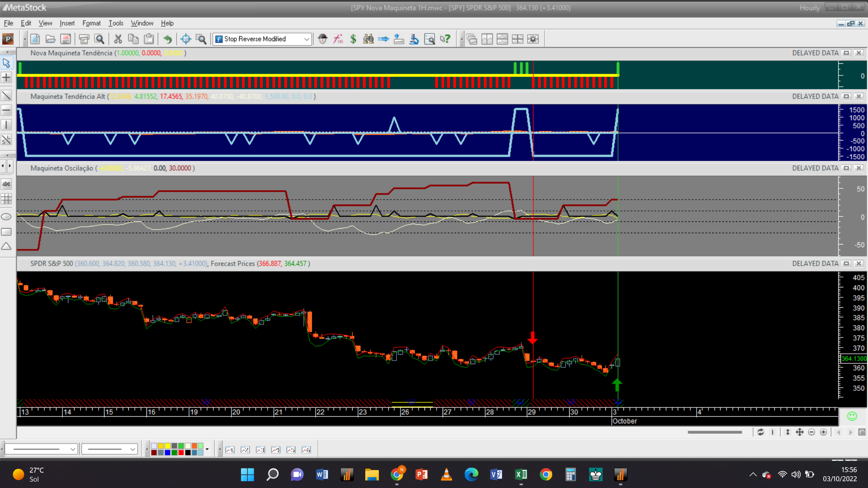Open the Indicator Builder fx icon
Image resolution: width=868 pixels, height=488 pixels.
click(338, 39)
